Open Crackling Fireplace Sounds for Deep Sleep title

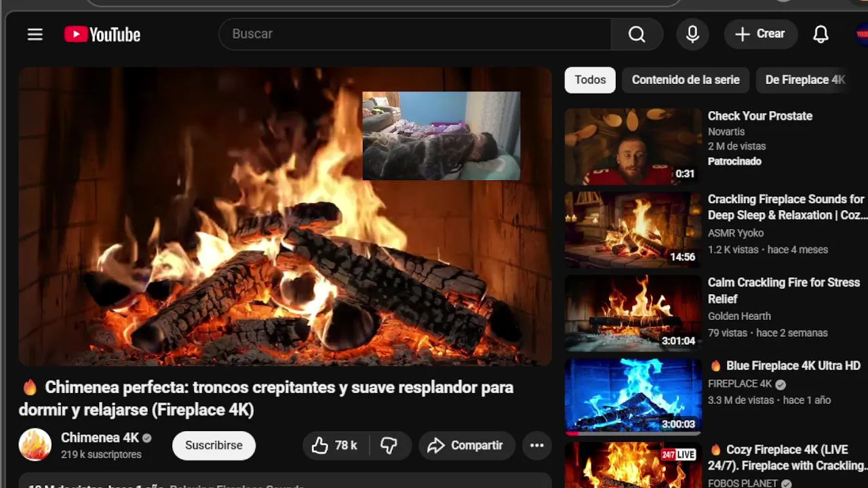(x=787, y=207)
